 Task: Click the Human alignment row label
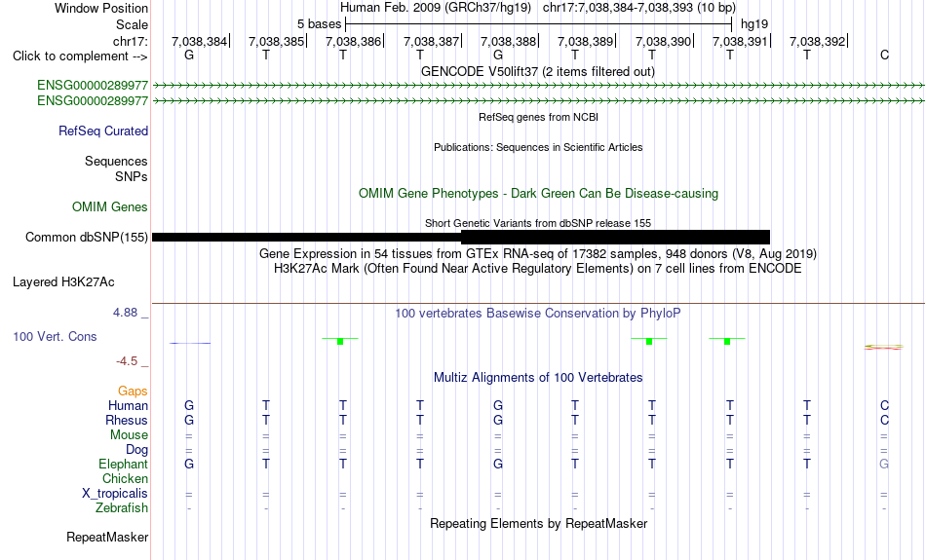[128, 406]
